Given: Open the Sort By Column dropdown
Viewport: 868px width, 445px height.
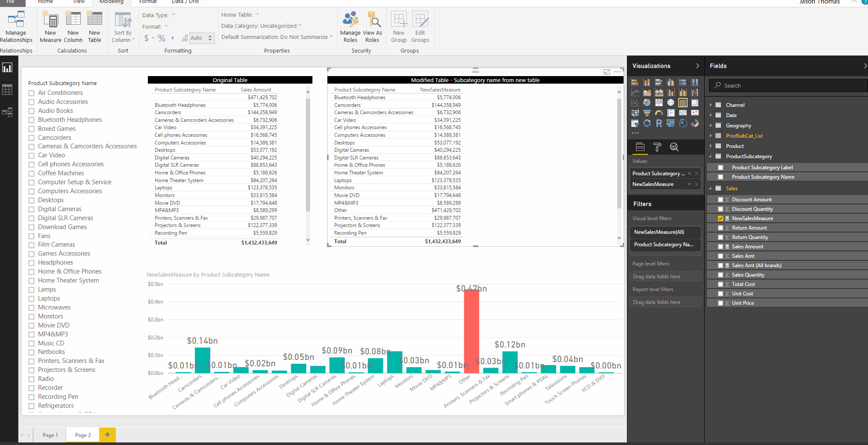Looking at the screenshot, I should click(123, 27).
